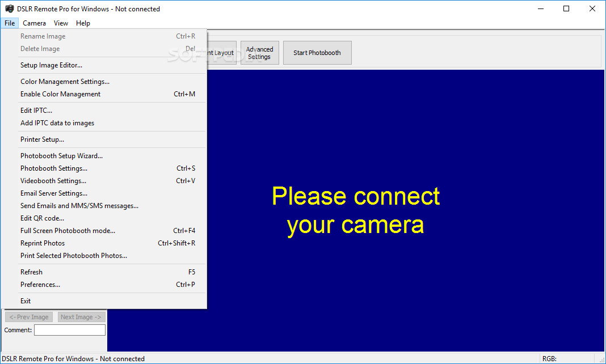Image resolution: width=606 pixels, height=364 pixels.
Task: Open Preferences...
Action: pyautogui.click(x=104, y=285)
